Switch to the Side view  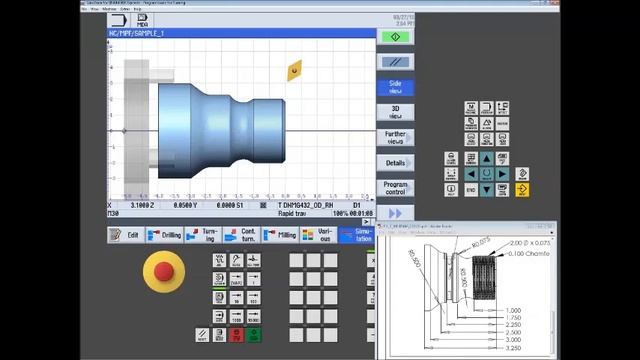point(395,87)
